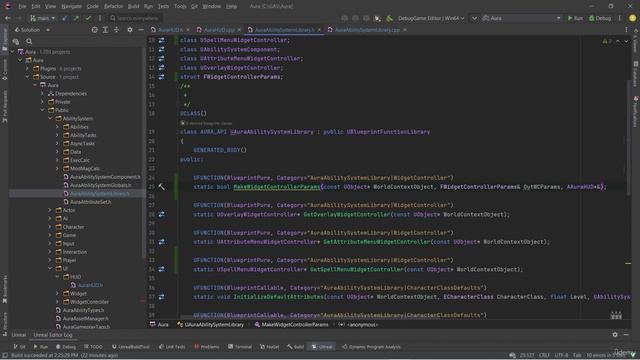Open Solution panel settings gear
This screenshot has width=640, height=360.
[x=130, y=30]
